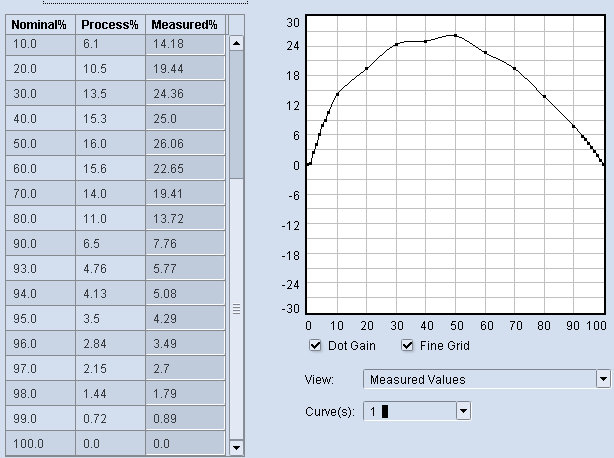Select the Measured cell 5.77
The width and height of the screenshot is (614, 458).
[x=186, y=269]
